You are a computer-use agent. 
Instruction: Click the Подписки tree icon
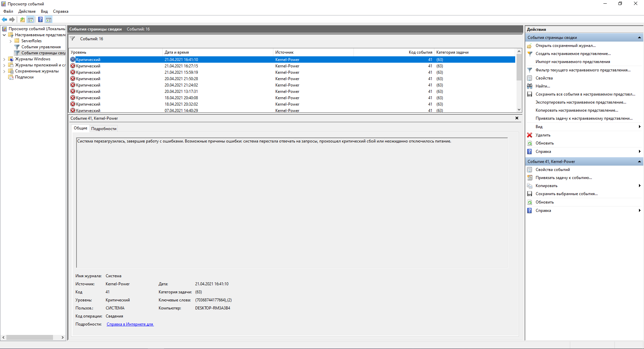(10, 77)
